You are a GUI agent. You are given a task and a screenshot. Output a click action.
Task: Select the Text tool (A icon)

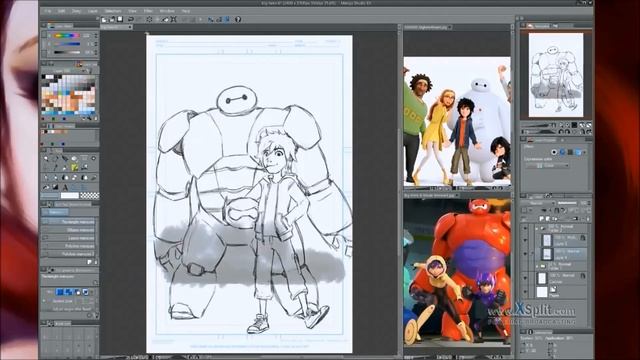(x=65, y=187)
